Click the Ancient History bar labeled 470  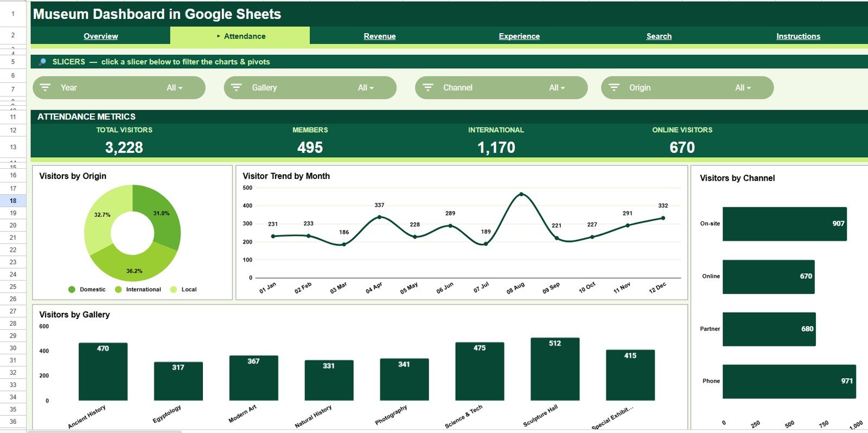click(103, 372)
